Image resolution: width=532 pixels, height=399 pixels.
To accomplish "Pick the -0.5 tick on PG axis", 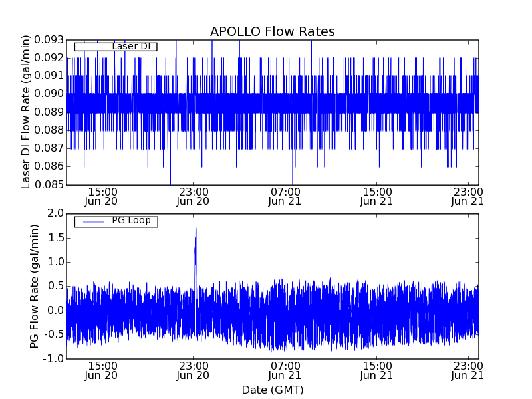I will (x=54, y=334).
